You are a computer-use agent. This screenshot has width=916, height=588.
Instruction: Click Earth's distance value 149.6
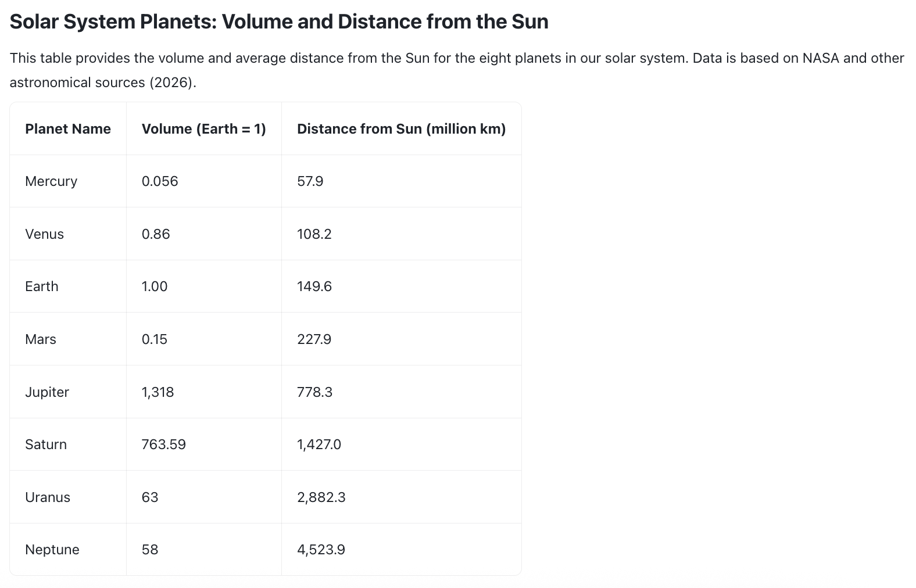pos(314,286)
